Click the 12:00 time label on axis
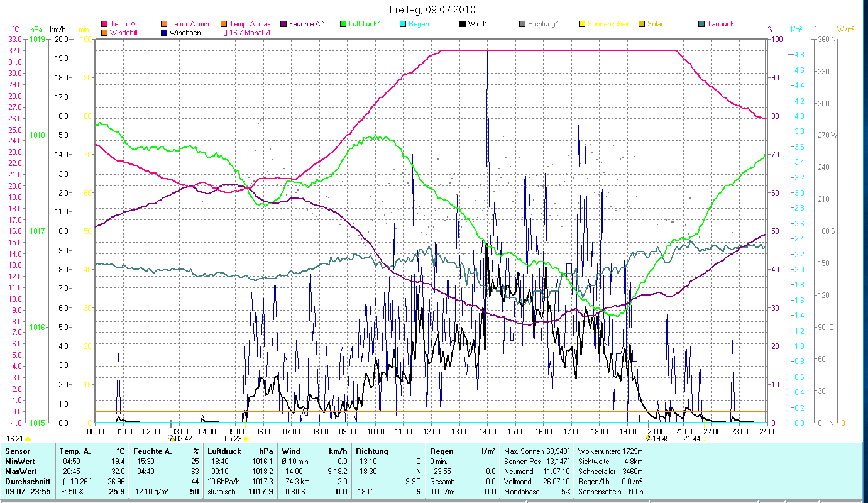Screen dimensions: 868x503 432,432
